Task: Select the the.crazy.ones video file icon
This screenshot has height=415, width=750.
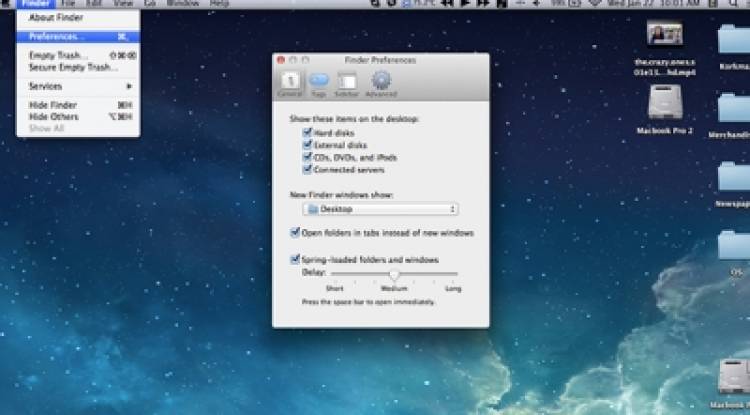Action: point(664,33)
